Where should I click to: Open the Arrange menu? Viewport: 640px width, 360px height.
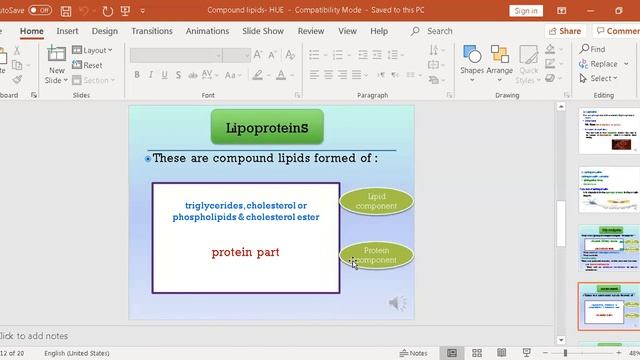point(500,63)
